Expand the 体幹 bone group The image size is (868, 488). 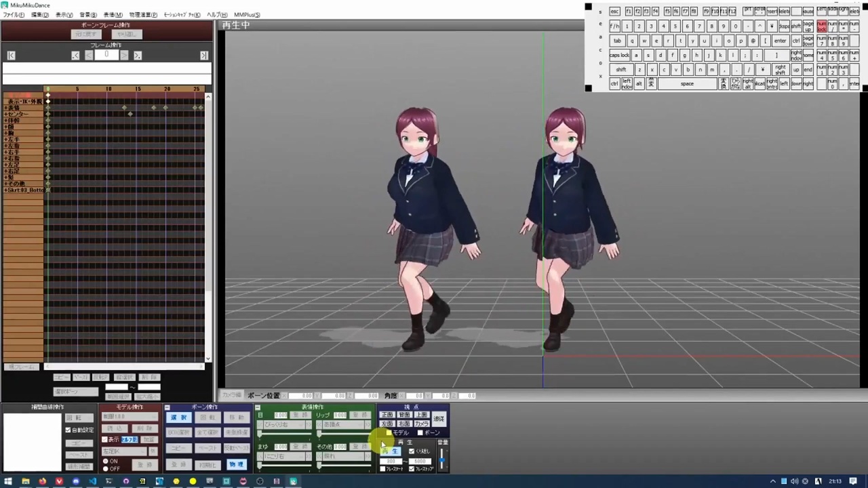[5, 121]
